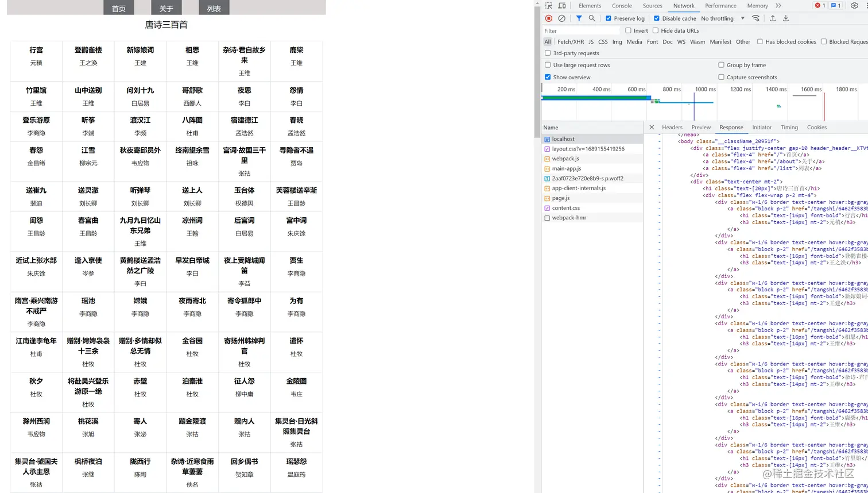Viewport: 868px width, 493px height.
Task: Show more DevTools tabs chevron
Action: tap(778, 6)
